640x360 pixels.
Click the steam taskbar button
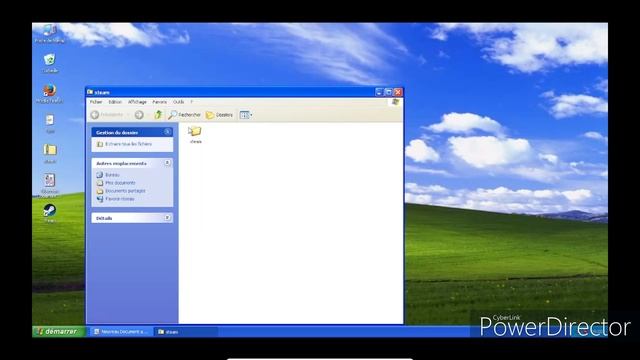[x=185, y=332]
